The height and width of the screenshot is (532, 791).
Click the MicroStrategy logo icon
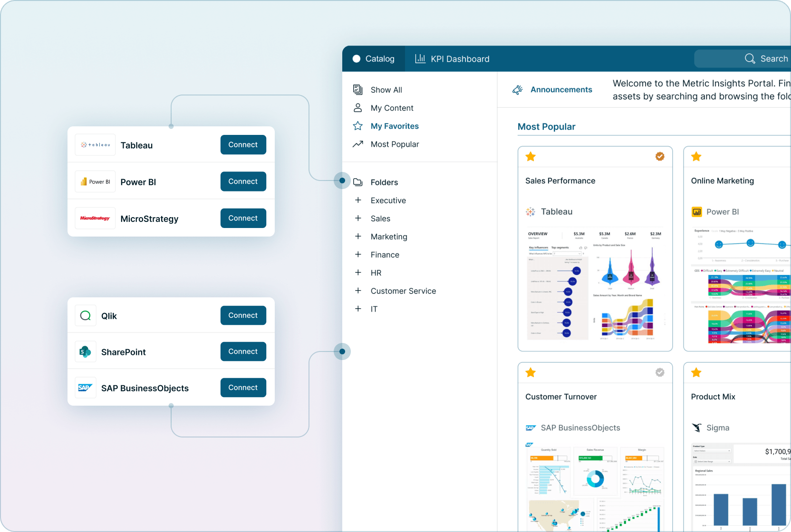[95, 218]
